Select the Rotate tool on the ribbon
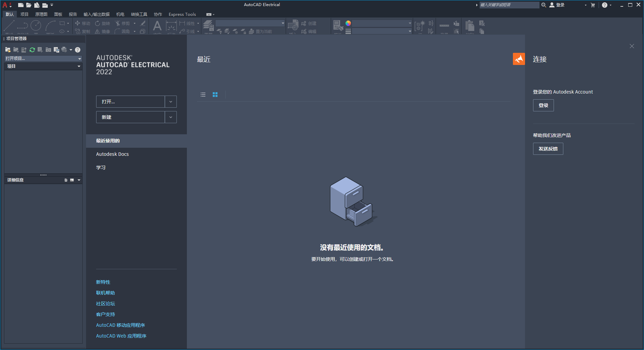This screenshot has width=644, height=350. (x=103, y=23)
